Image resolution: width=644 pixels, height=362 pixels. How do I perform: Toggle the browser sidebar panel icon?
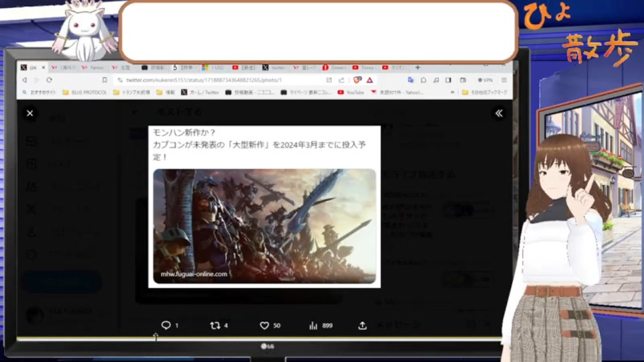click(449, 80)
